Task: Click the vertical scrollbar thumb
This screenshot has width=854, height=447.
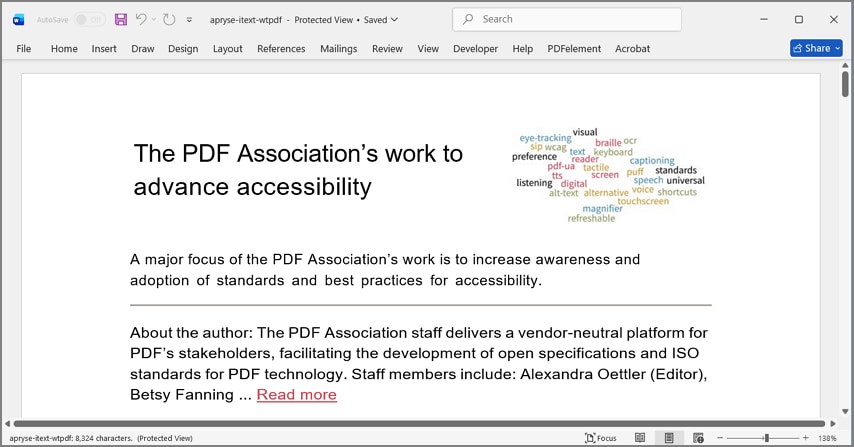Action: 845,84
